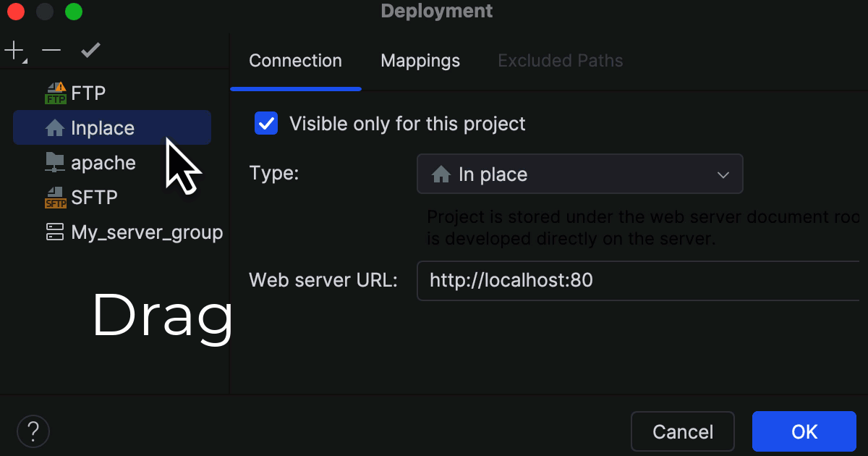
Task: Click the My_server_group icon
Action: pos(55,232)
